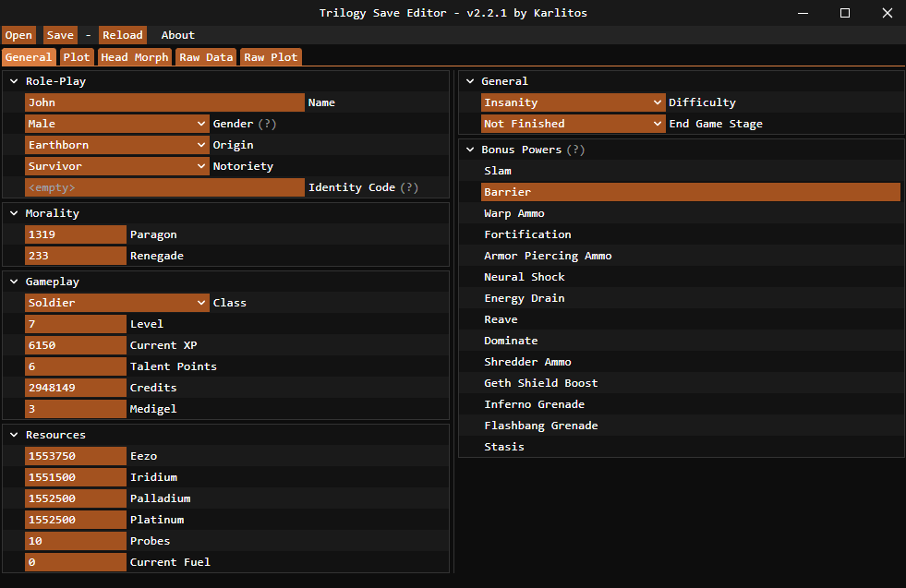Edit the Renegade value 233
The height and width of the screenshot is (588, 906).
point(76,256)
